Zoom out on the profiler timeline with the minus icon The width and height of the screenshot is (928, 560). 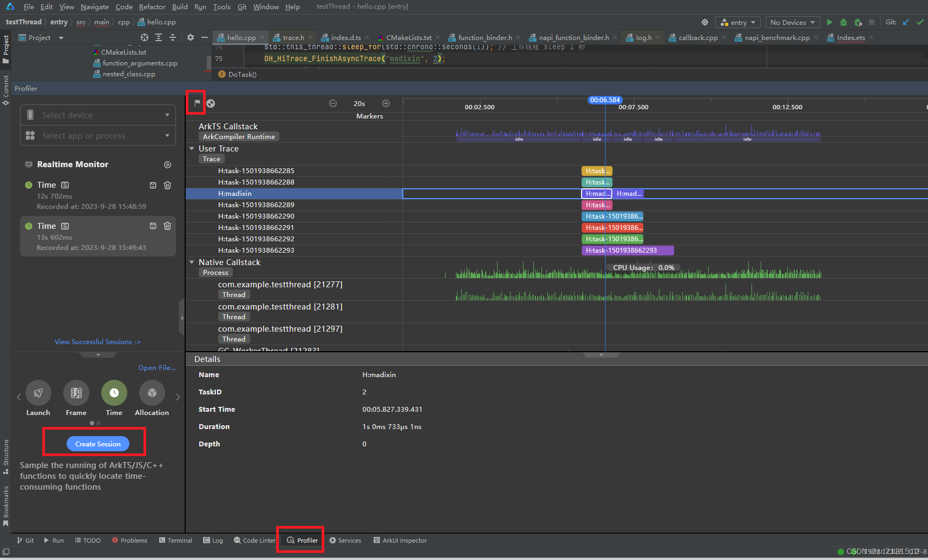[x=333, y=103]
